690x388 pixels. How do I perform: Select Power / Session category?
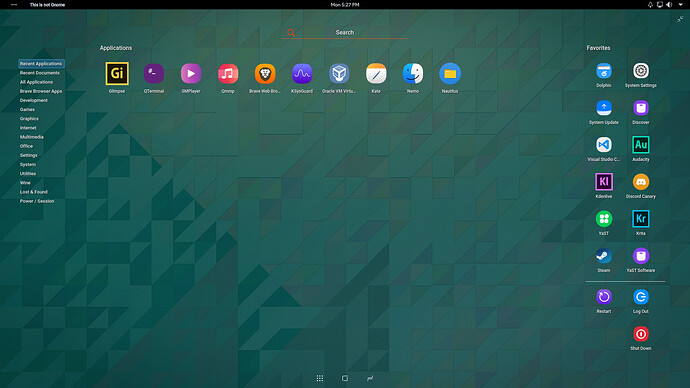point(37,201)
